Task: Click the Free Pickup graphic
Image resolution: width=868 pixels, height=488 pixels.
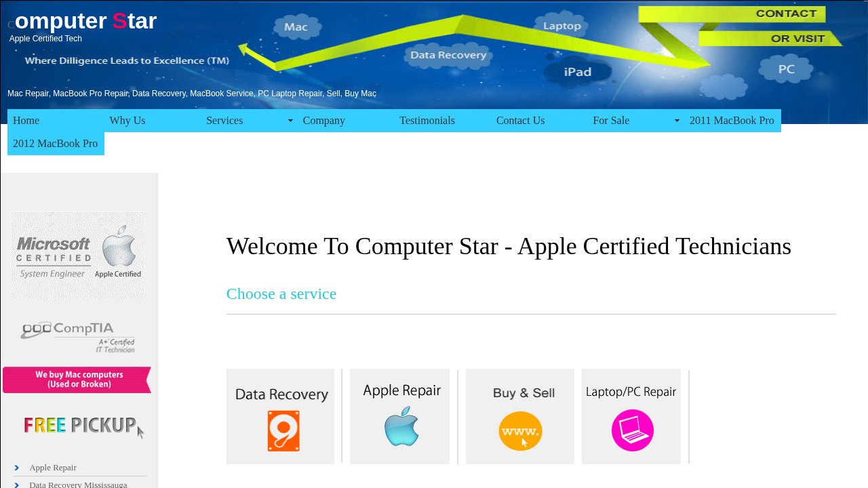Action: (x=83, y=426)
